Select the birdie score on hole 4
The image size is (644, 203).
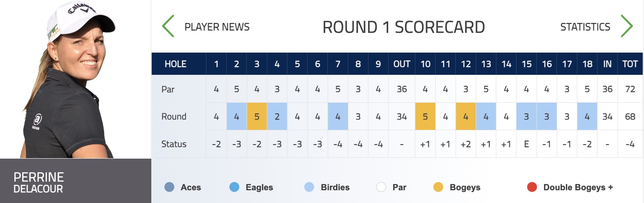pos(277,116)
